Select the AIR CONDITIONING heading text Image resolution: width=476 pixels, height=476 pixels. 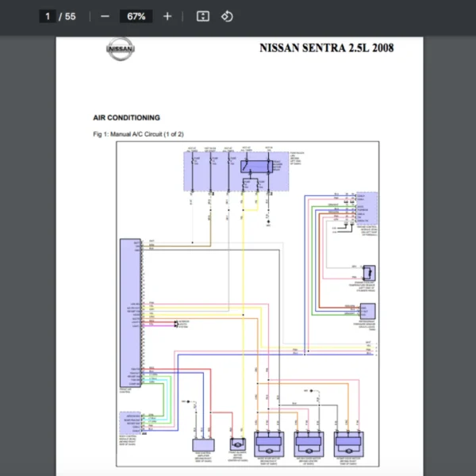click(126, 117)
